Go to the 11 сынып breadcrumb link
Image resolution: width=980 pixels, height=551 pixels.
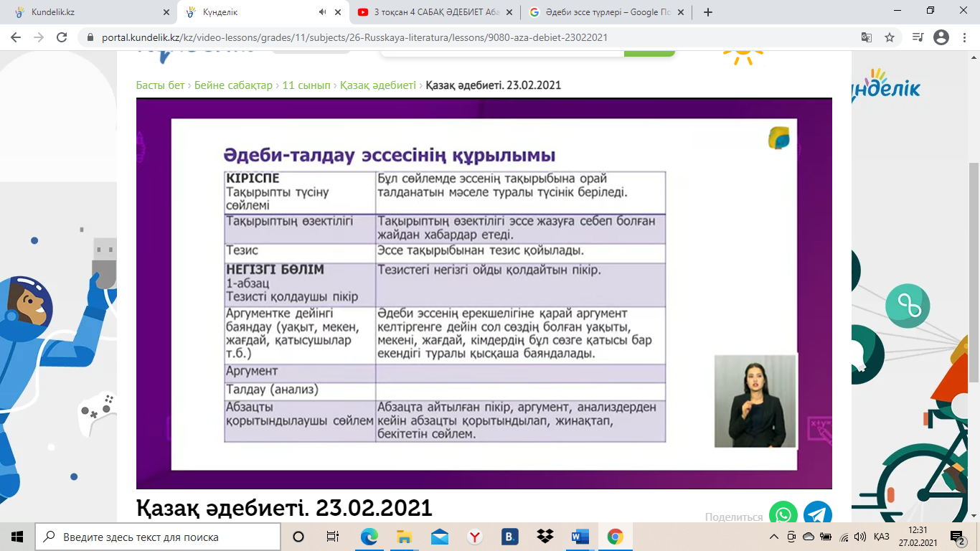306,85
